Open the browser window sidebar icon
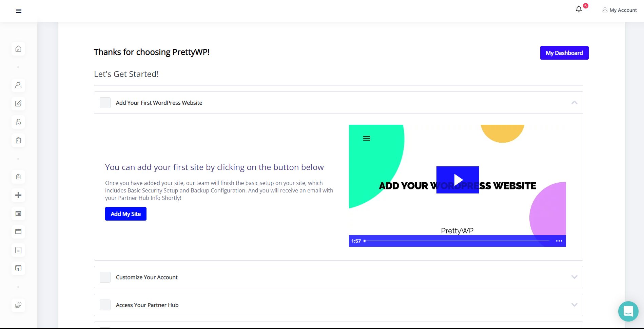 [x=18, y=232]
